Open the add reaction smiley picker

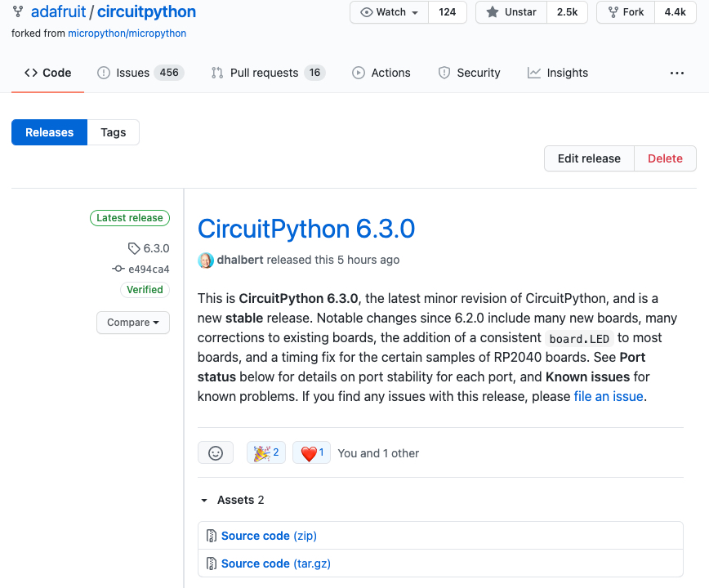[x=216, y=453]
